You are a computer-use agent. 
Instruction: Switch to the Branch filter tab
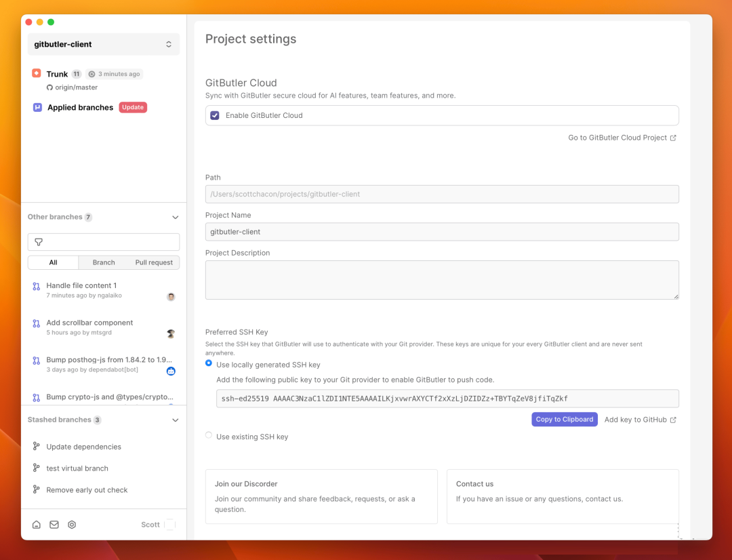point(104,262)
